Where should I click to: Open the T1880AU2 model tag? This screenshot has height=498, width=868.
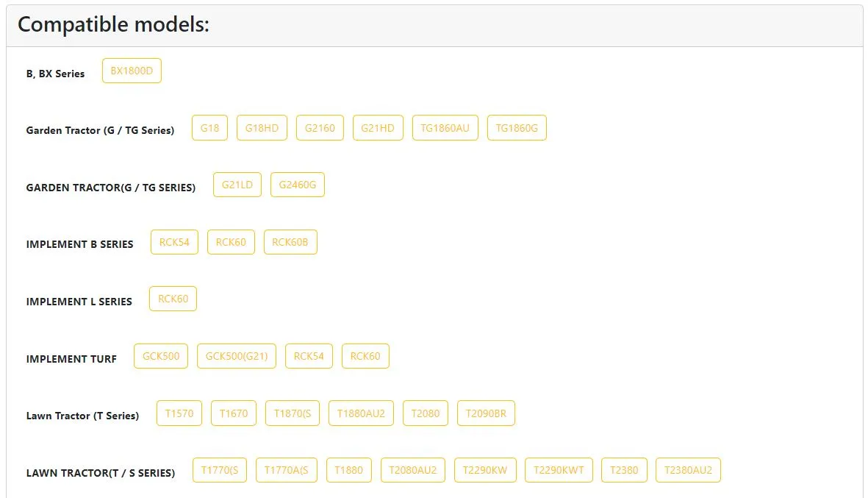(x=361, y=413)
